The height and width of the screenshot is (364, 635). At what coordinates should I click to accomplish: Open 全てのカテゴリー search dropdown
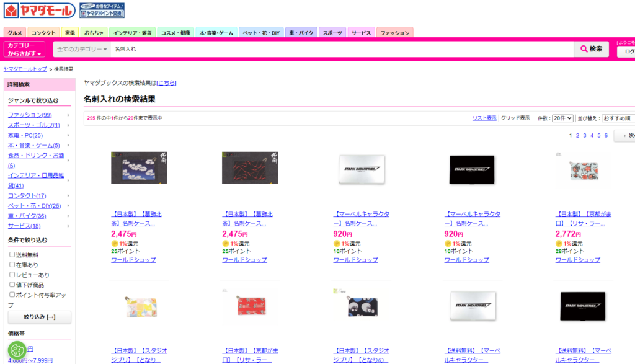coord(82,49)
